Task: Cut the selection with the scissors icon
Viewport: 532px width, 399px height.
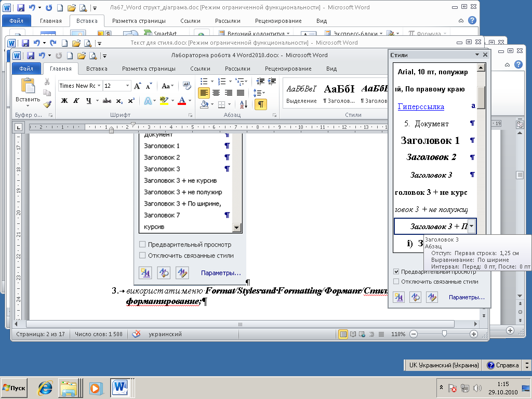Action: [x=47, y=82]
